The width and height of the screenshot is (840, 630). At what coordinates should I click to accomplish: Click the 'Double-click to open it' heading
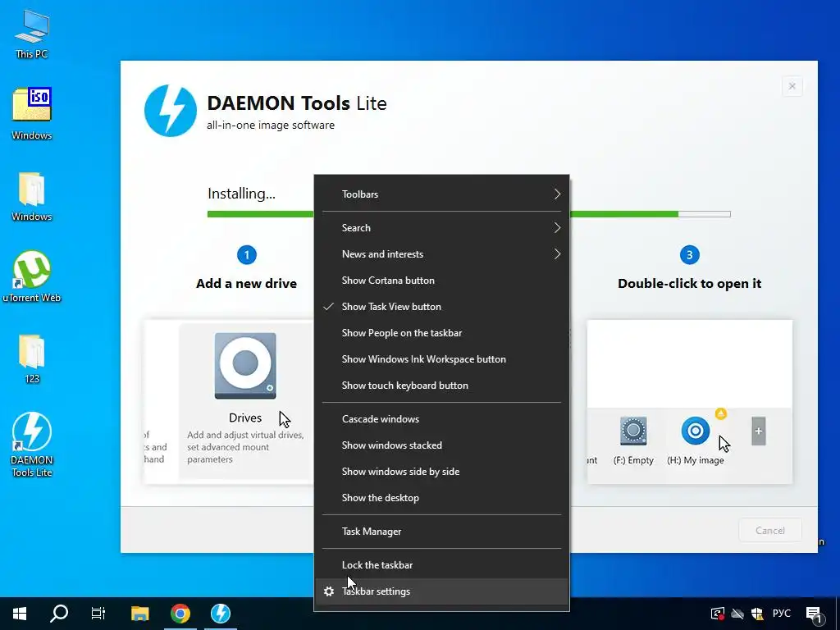click(689, 283)
